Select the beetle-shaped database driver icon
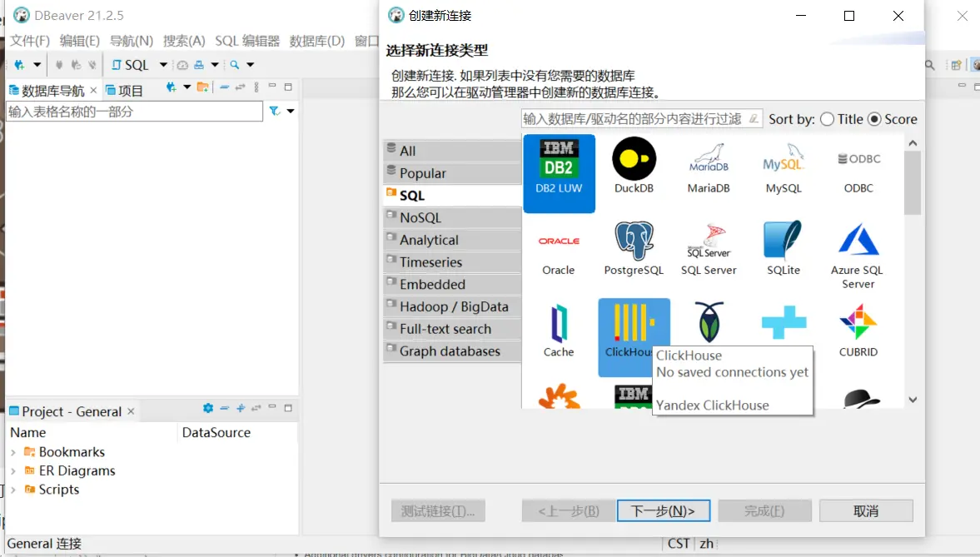This screenshot has width=980, height=557. (709, 322)
